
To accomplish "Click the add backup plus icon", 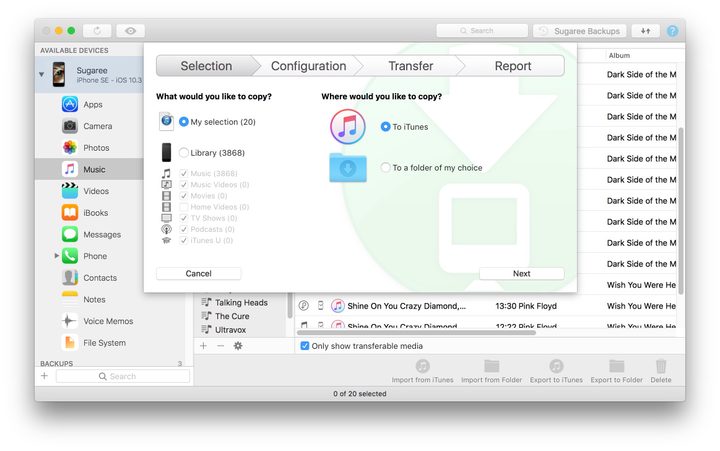I will (44, 376).
